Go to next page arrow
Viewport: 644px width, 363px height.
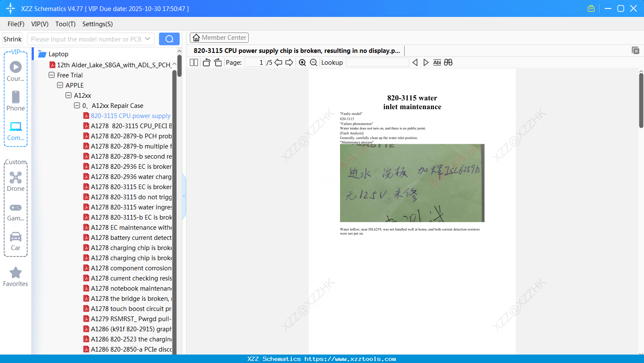pyautogui.click(x=289, y=63)
